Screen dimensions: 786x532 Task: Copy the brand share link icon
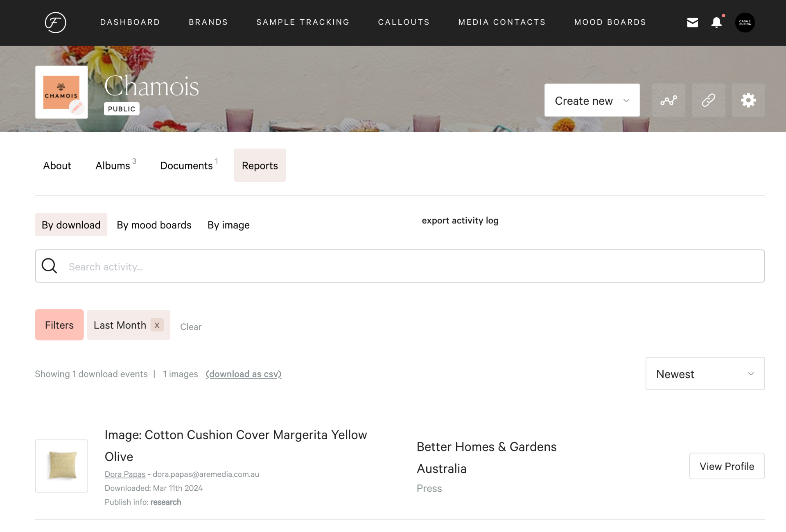(x=708, y=100)
